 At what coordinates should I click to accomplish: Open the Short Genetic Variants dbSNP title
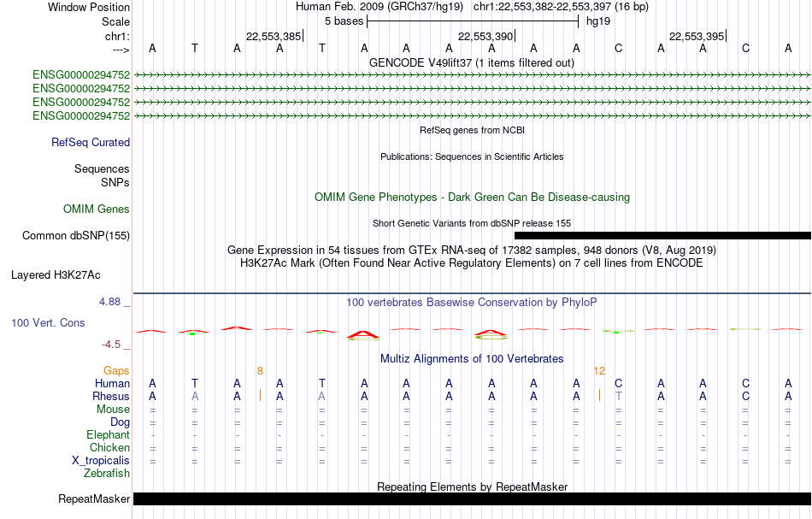coord(472,223)
